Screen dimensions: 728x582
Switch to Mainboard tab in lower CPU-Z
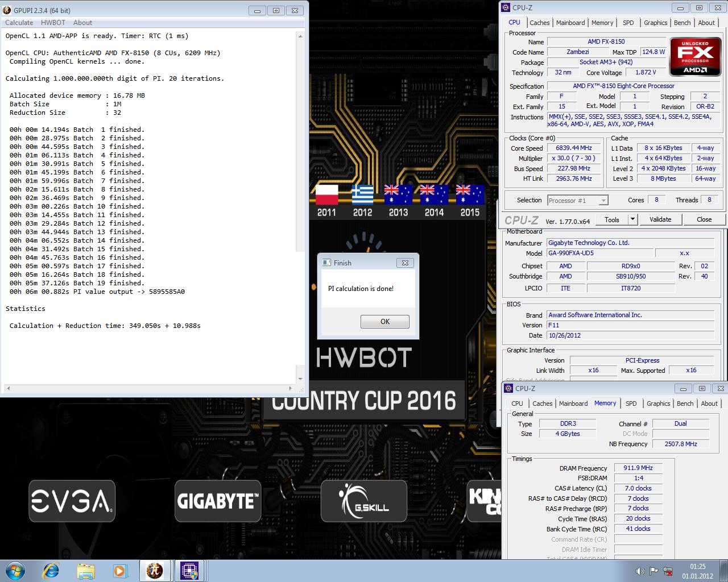tap(573, 404)
